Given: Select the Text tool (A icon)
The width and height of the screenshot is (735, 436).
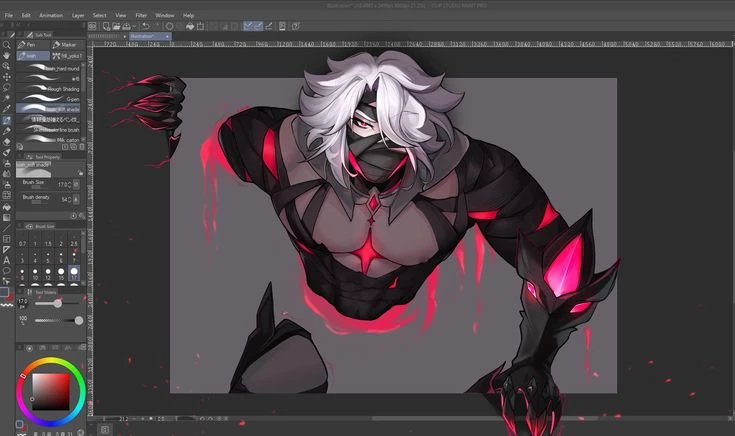Looking at the screenshot, I should point(7,260).
